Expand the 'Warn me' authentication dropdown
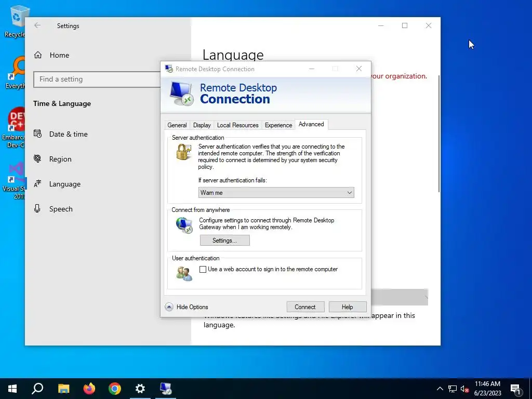 coord(276,193)
